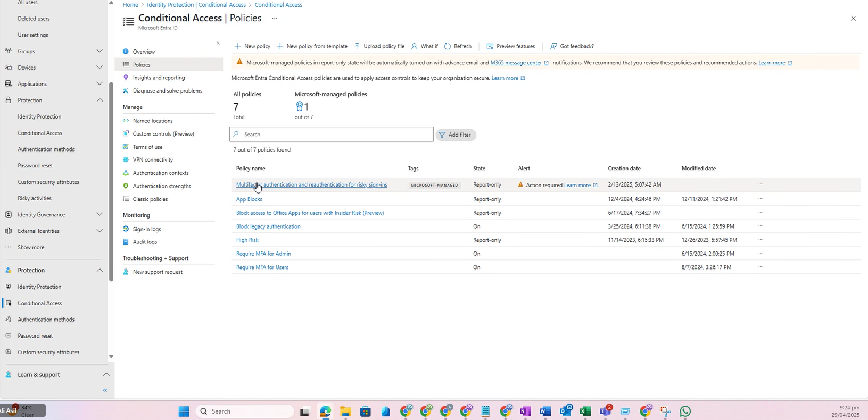Open the App Blocks policy
868x420 pixels.
[249, 199]
